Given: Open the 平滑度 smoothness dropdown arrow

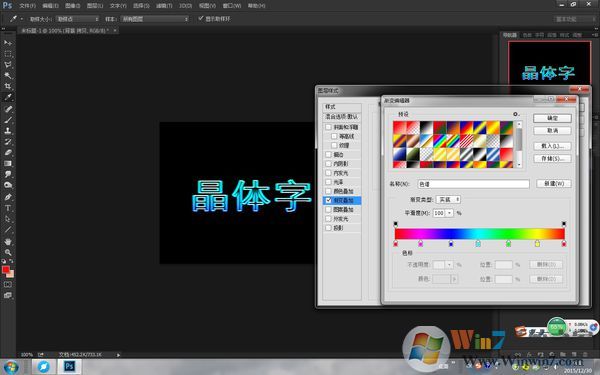Looking at the screenshot, I should [x=450, y=213].
